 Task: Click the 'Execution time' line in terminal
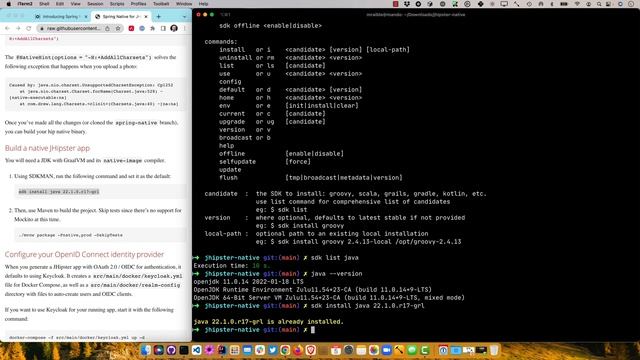tap(232, 266)
